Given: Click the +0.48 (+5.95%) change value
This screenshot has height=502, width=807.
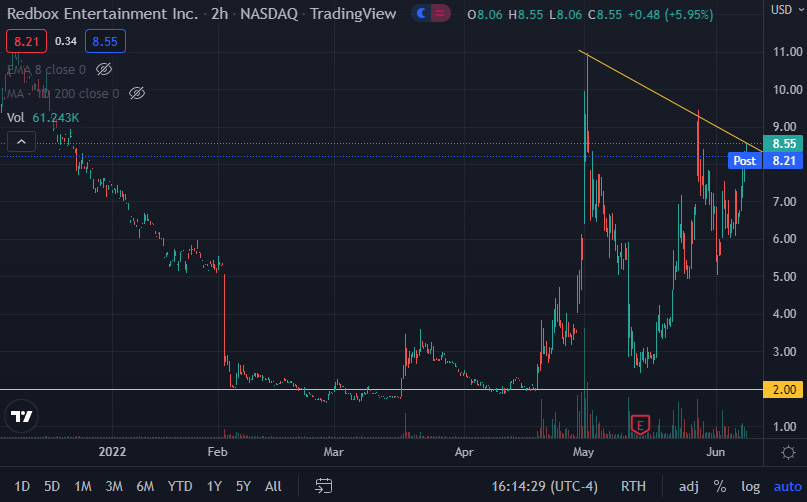Looking at the screenshot, I should [x=671, y=14].
